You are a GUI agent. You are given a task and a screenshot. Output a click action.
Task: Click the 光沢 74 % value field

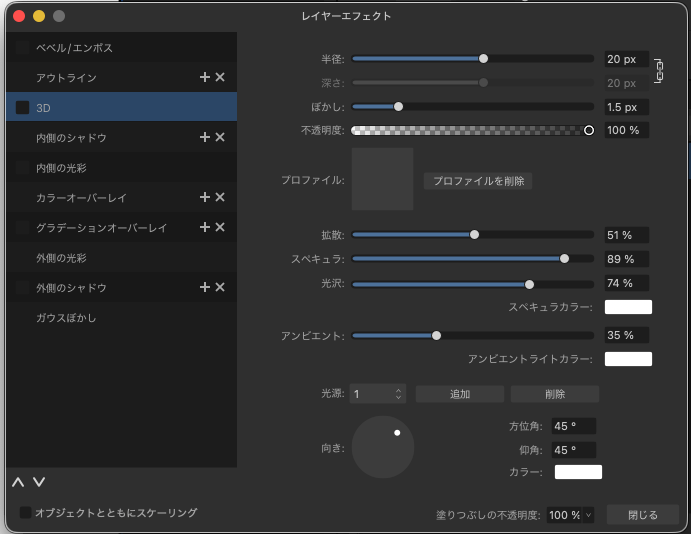(x=627, y=283)
